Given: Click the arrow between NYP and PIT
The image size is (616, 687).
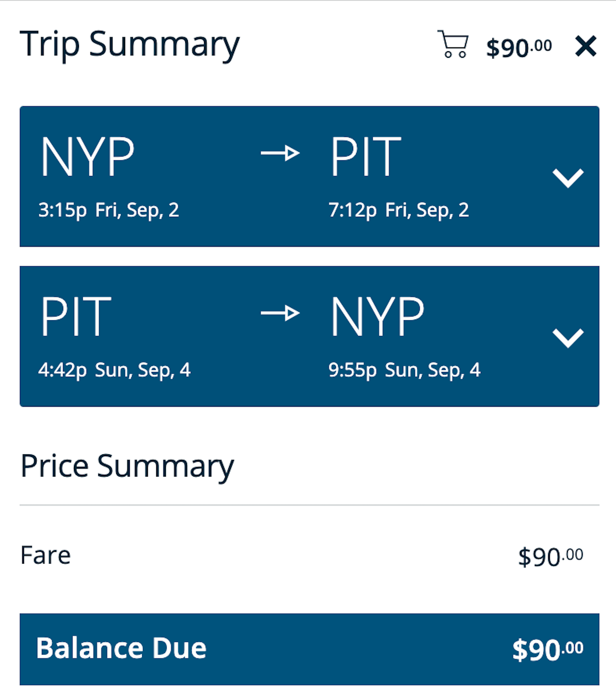Looking at the screenshot, I should [x=280, y=153].
